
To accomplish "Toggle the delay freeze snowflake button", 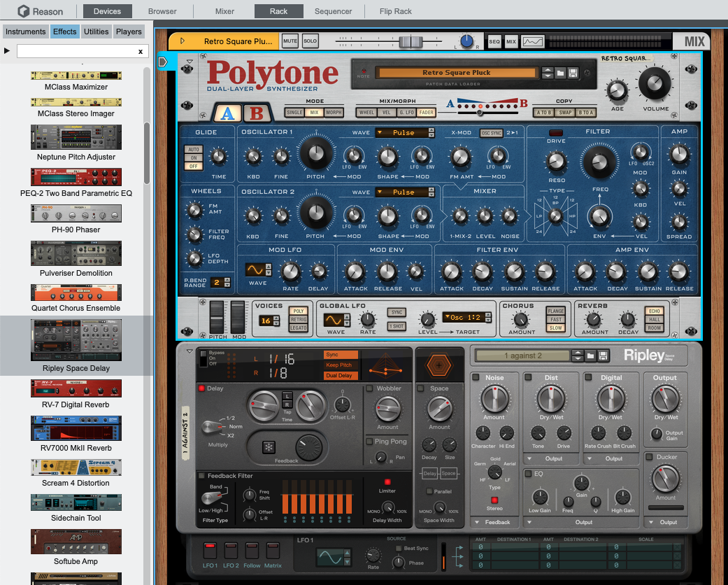I will [269, 447].
